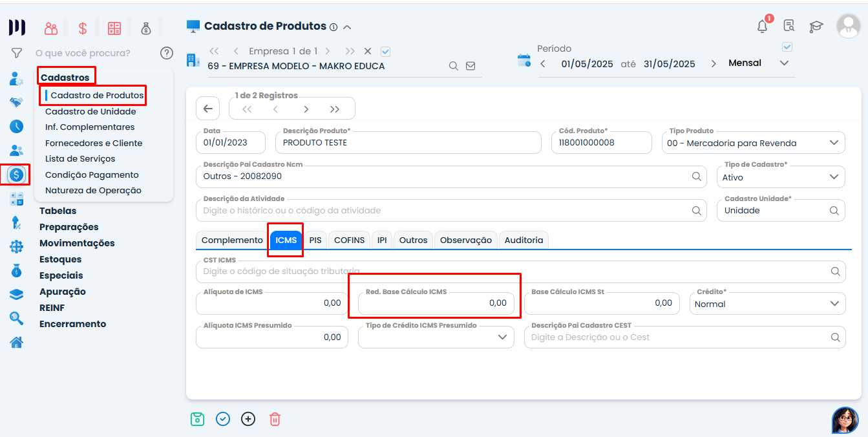
Task: Select the blue money bag sidebar icon
Action: click(17, 270)
